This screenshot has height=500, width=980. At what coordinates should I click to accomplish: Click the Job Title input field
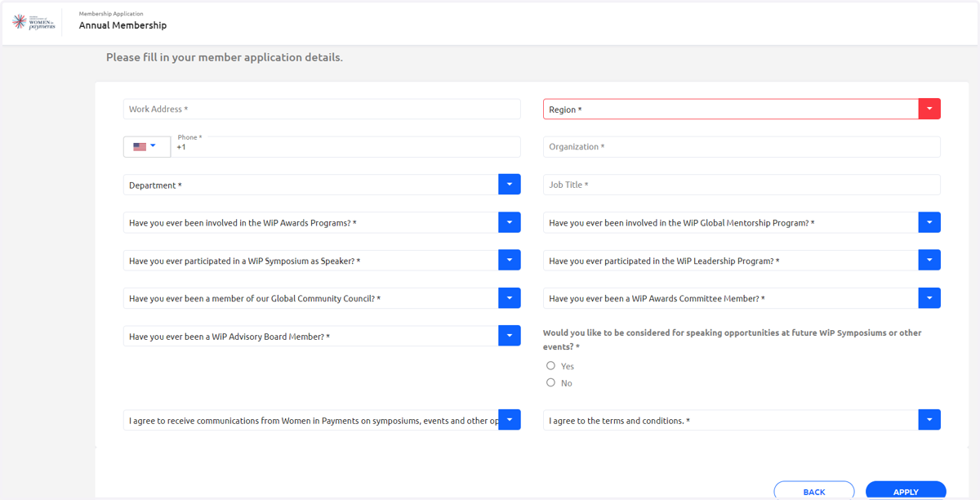pos(742,185)
